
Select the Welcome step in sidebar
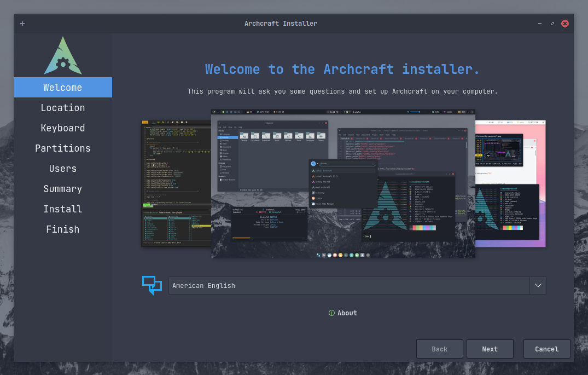(63, 88)
